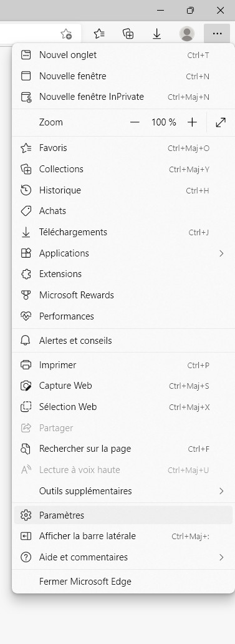The width and height of the screenshot is (235, 644).
Task: Close the three-dots Settings and more menu
Action: pyautogui.click(x=218, y=34)
